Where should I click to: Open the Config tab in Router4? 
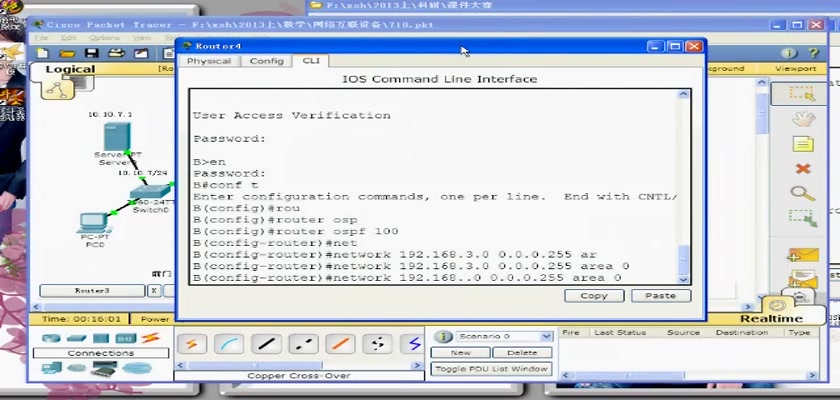tap(266, 61)
